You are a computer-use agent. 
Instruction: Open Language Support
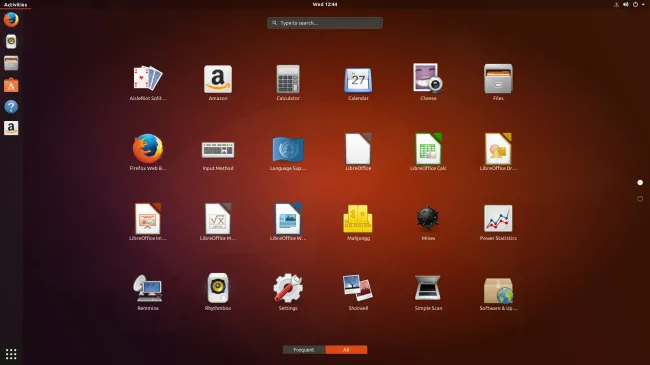[288, 153]
